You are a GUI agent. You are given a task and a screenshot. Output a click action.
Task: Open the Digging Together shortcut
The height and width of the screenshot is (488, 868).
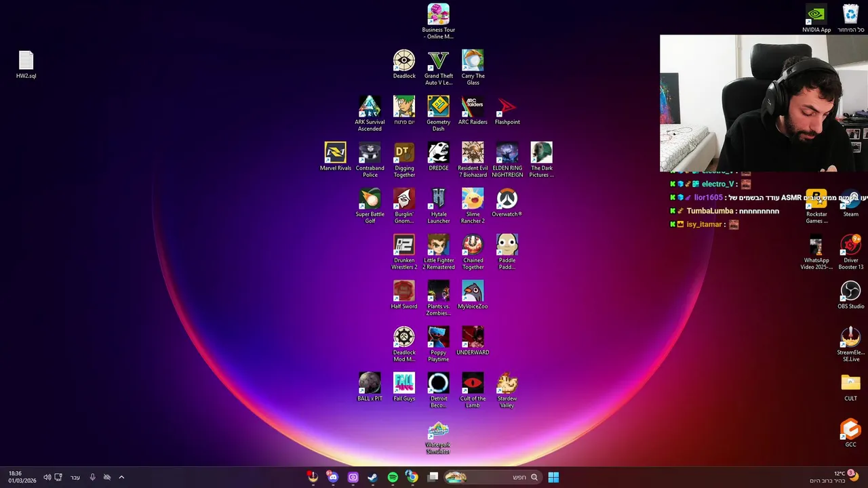point(404,160)
